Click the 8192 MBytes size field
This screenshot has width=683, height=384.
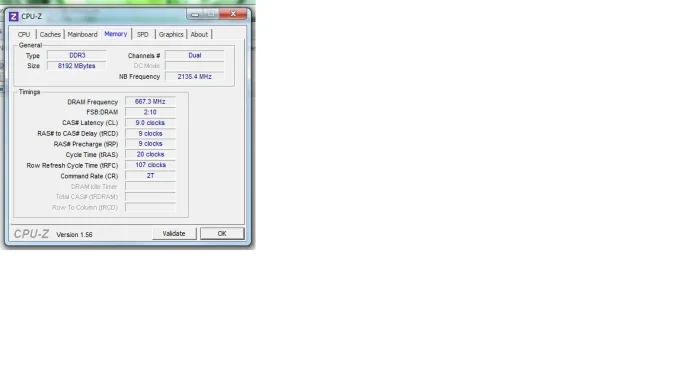coord(77,66)
